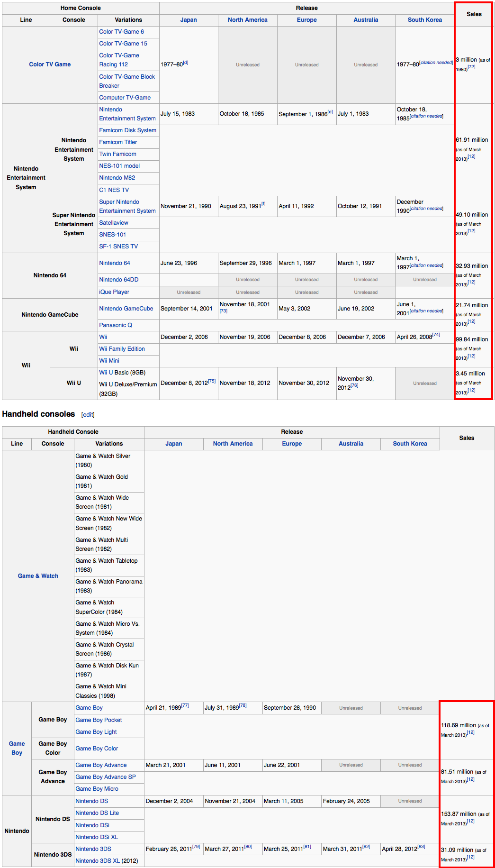This screenshot has width=495, height=868.
Task: Select the 118.69 million sales figure
Action: tap(459, 725)
